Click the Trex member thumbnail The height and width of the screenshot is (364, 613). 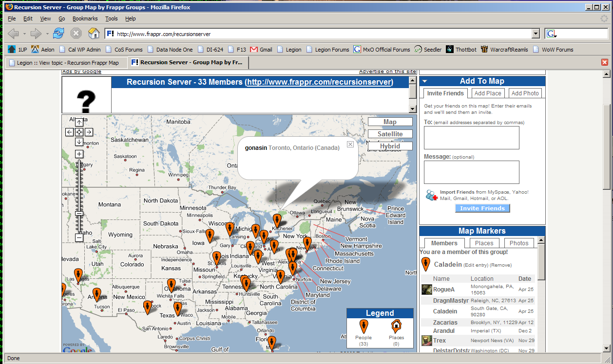(427, 341)
